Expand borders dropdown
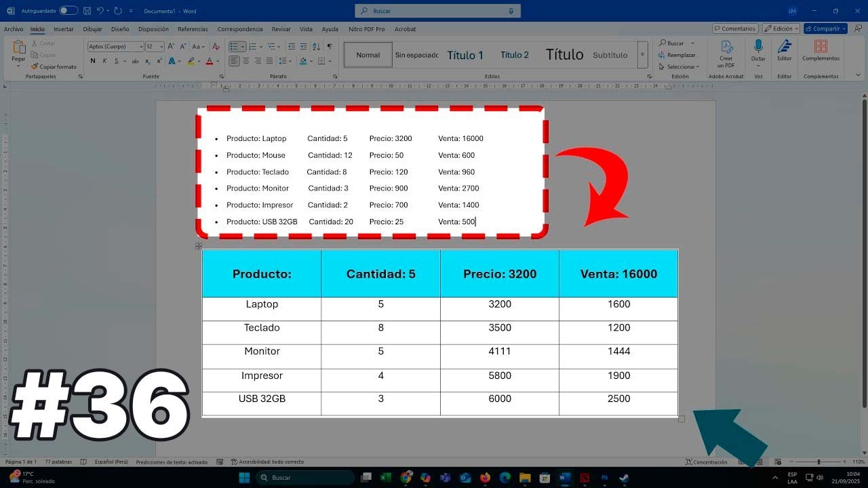 (330, 61)
